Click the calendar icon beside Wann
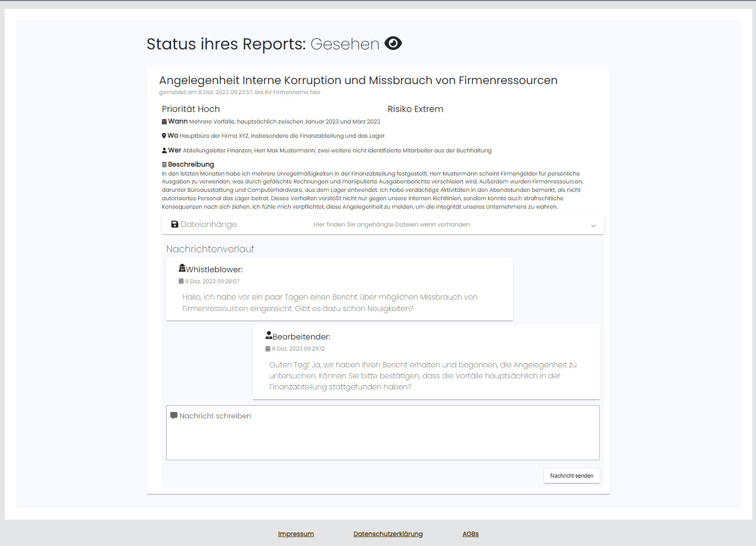 point(165,122)
